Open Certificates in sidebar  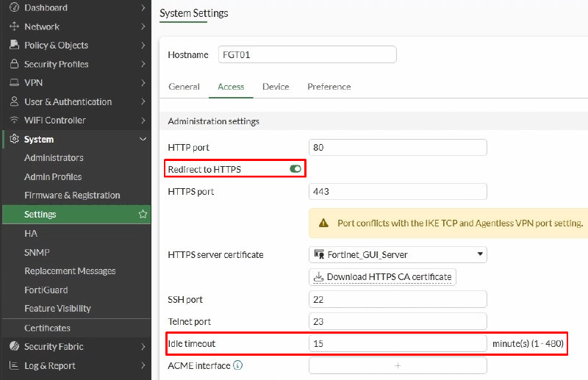(x=47, y=328)
